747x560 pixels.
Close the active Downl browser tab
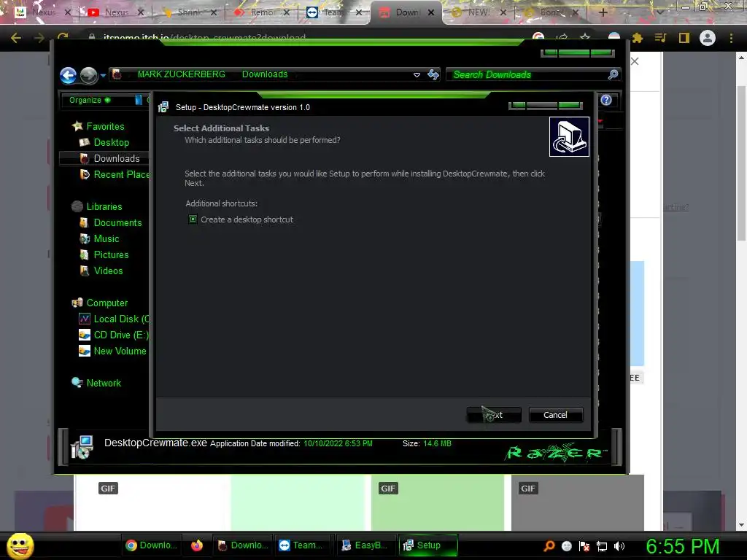(431, 12)
